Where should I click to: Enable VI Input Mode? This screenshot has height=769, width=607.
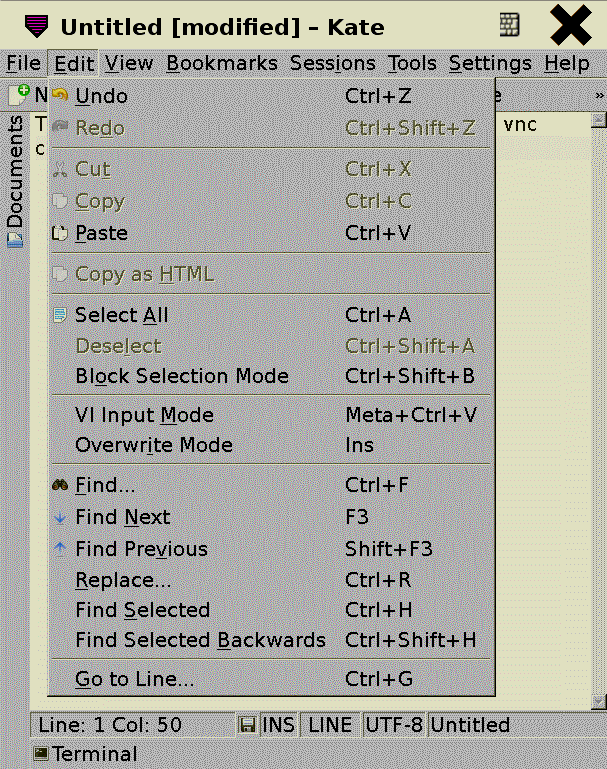point(145,415)
